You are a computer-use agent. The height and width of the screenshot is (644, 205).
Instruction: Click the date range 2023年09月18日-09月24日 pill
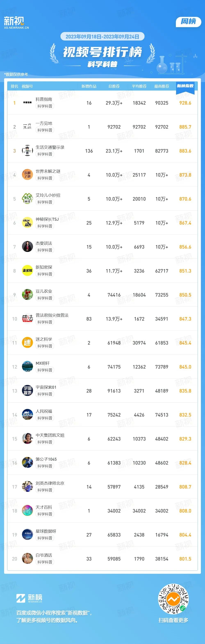coord(102,37)
